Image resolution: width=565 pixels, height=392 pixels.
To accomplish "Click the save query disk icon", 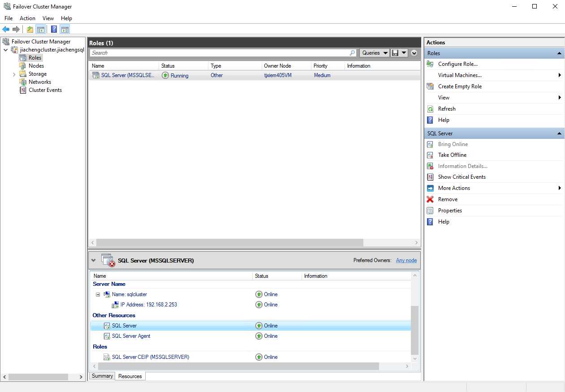I will click(395, 53).
